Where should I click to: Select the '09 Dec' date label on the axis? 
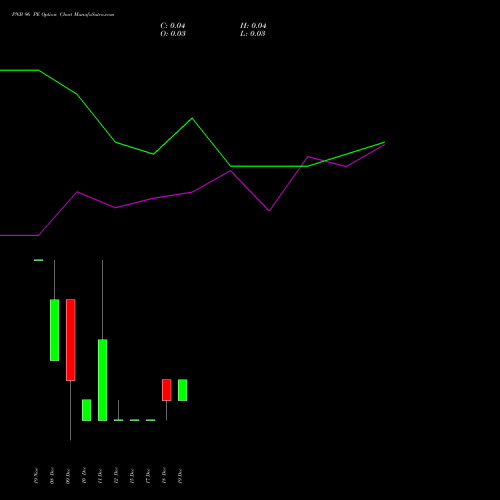pos(68,475)
